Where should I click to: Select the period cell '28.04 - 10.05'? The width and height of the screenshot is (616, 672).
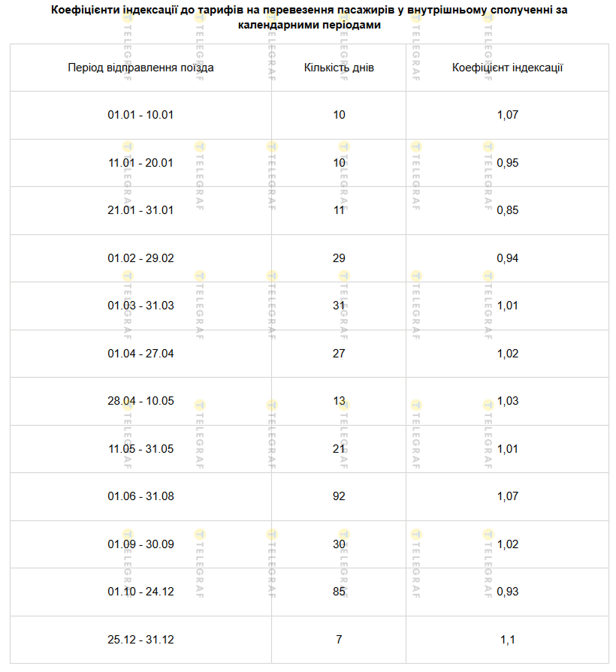[140, 401]
